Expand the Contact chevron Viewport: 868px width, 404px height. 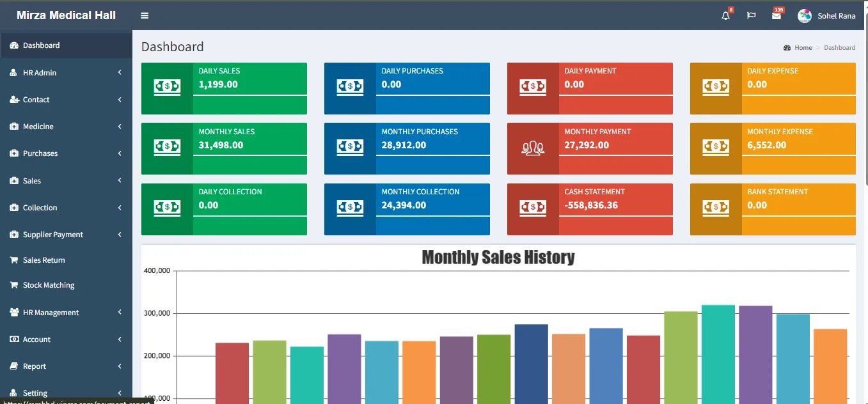click(x=120, y=100)
